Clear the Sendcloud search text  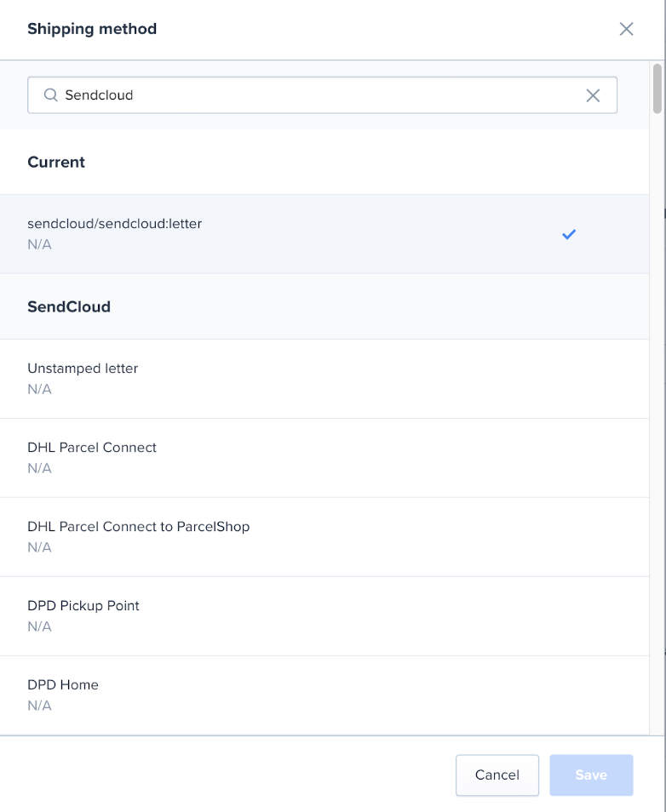593,95
